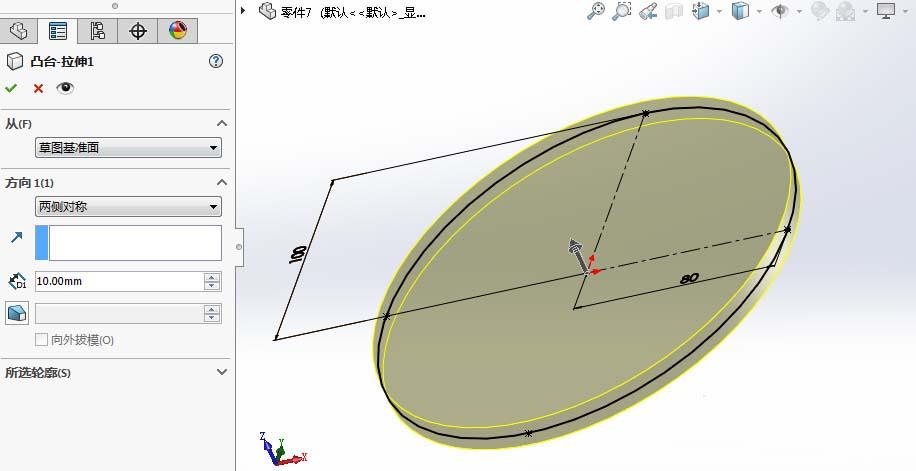Open the DimXpertManager crosshair tab
The width and height of the screenshot is (916, 471).
[138, 31]
